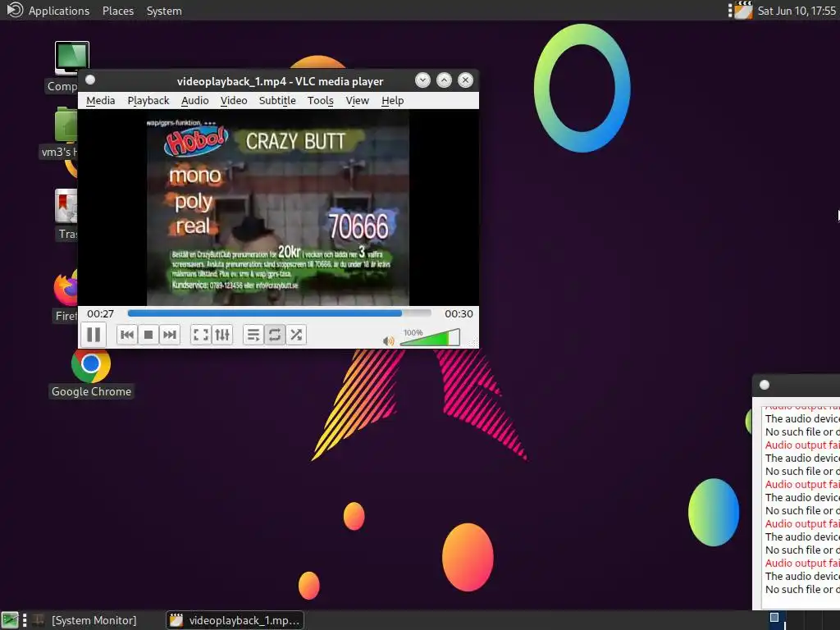Maximize the VLC window

(444, 80)
